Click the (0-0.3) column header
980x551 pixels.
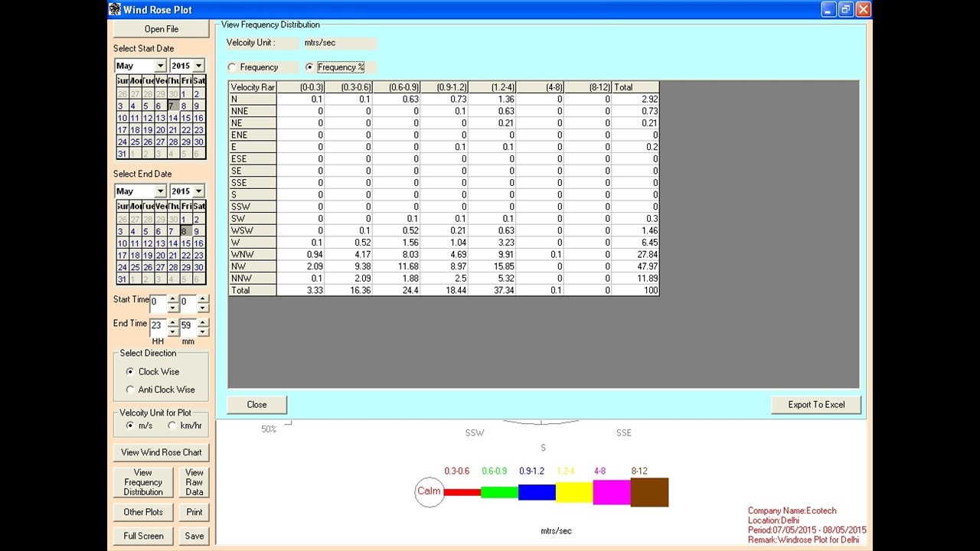(300, 87)
